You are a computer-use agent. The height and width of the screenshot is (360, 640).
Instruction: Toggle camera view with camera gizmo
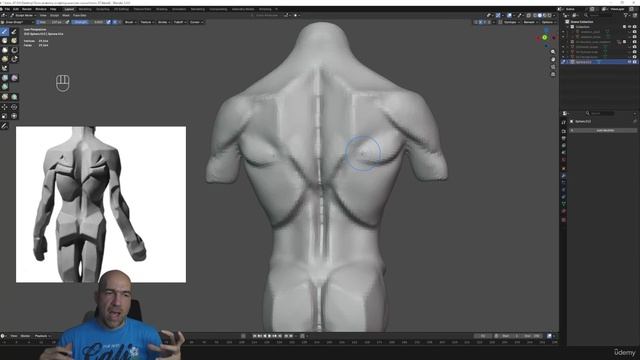(x=553, y=67)
